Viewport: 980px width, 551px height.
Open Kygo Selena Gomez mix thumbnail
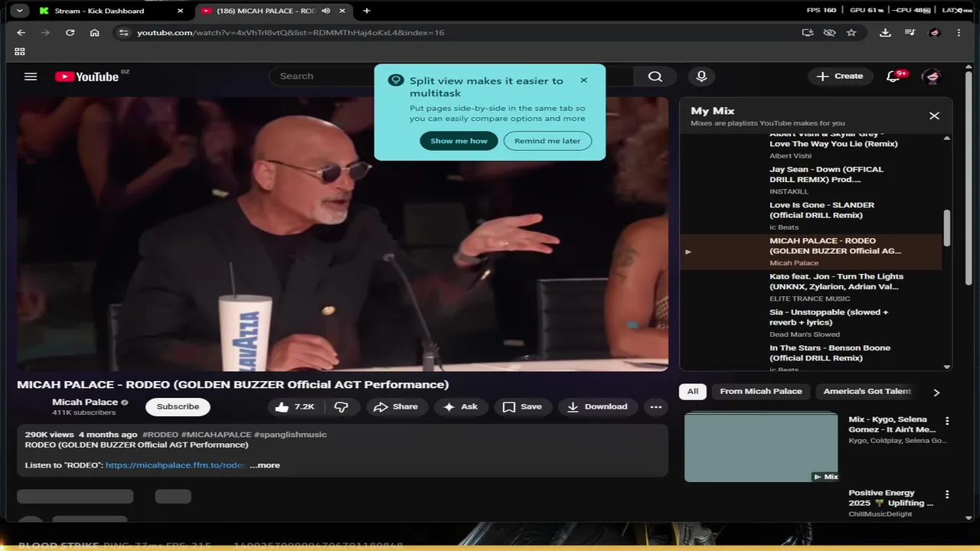click(761, 447)
